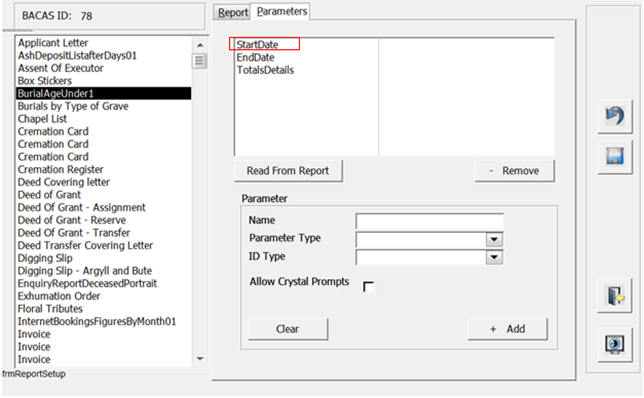Click the preview monitor icon button
This screenshot has height=398, width=644.
tap(615, 344)
